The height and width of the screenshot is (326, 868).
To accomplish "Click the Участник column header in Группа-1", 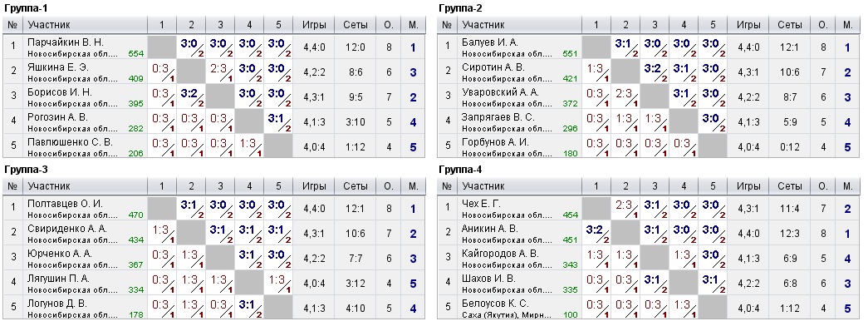I will [49, 25].
